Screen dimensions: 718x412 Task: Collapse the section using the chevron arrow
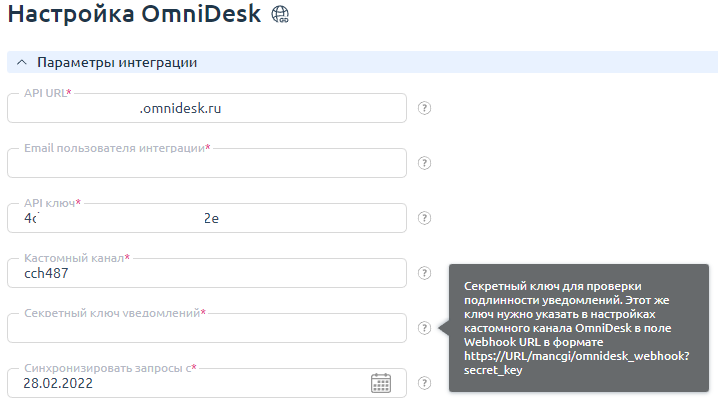[22, 63]
